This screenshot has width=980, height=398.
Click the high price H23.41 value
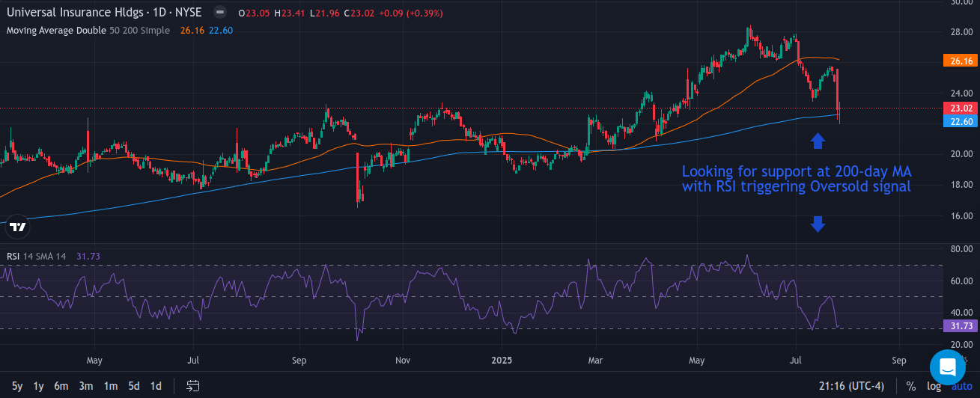tap(289, 13)
